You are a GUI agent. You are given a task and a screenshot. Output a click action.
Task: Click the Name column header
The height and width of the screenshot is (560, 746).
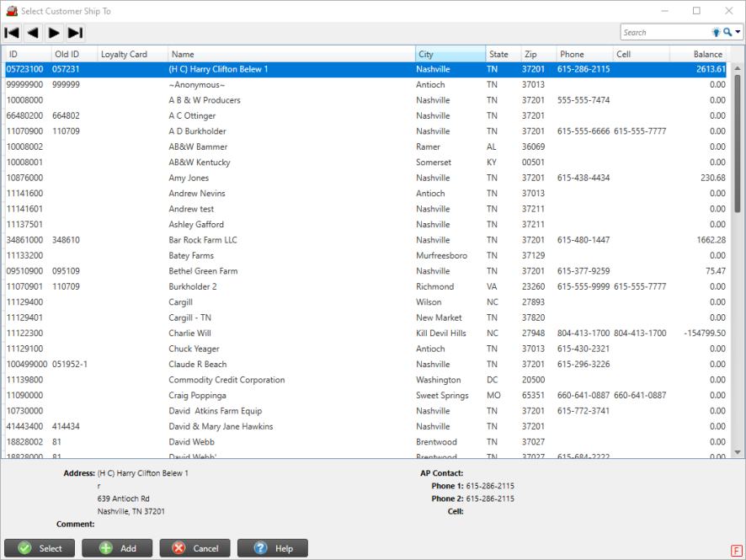pos(291,54)
